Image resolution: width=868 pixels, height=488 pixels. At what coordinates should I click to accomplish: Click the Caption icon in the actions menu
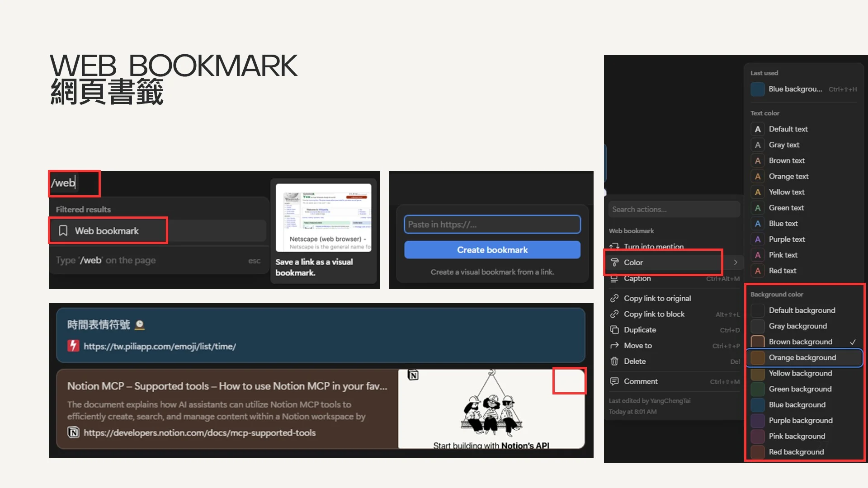point(614,279)
